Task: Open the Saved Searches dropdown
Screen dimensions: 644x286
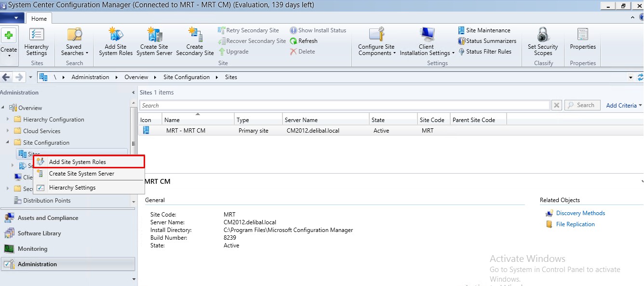Action: (x=74, y=50)
